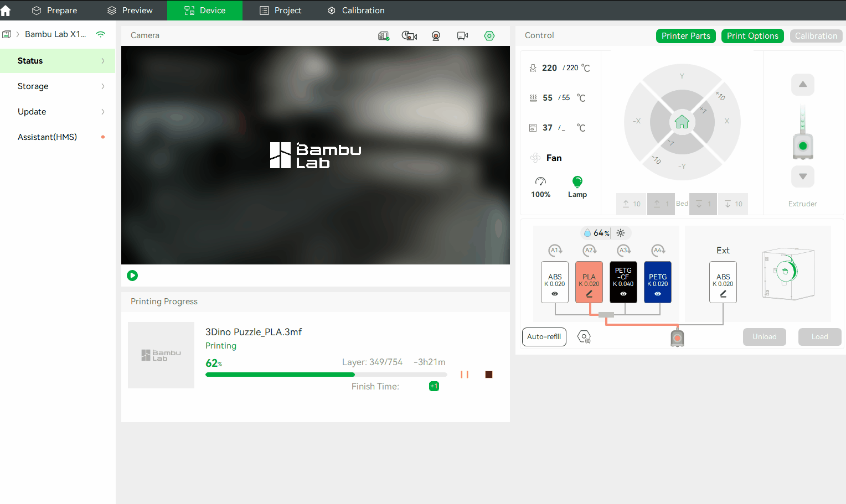Raise the bed by 10 mm
The height and width of the screenshot is (504, 846).
click(631, 204)
